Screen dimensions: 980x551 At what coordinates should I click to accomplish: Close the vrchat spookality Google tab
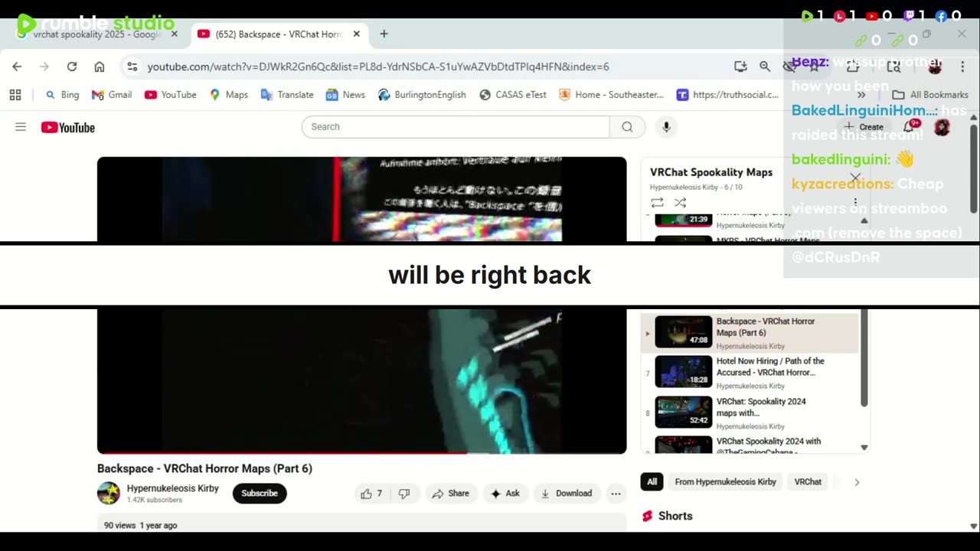(x=174, y=34)
